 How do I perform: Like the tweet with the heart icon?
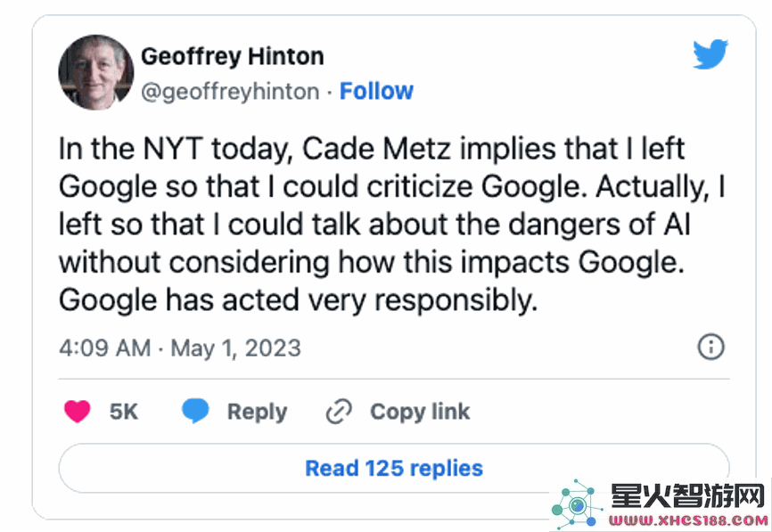pyautogui.click(x=78, y=411)
